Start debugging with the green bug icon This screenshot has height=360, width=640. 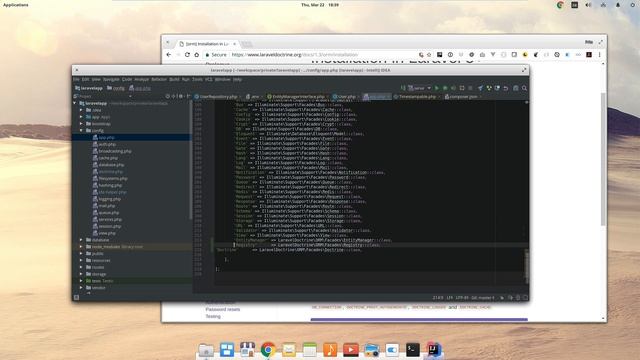[445, 88]
